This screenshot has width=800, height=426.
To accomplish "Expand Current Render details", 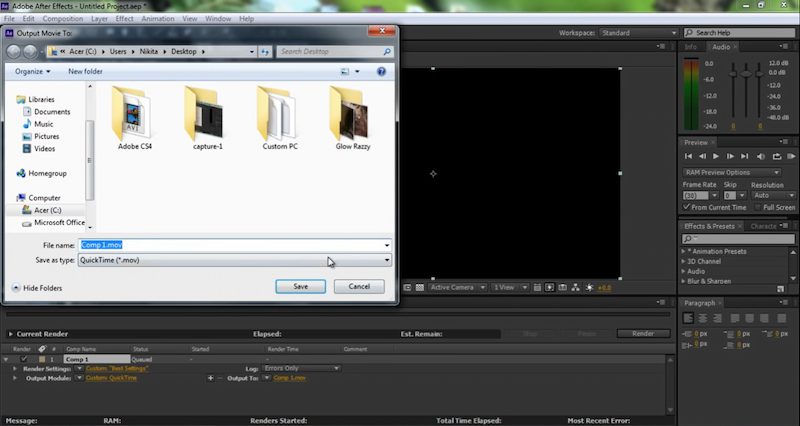I will (10, 334).
